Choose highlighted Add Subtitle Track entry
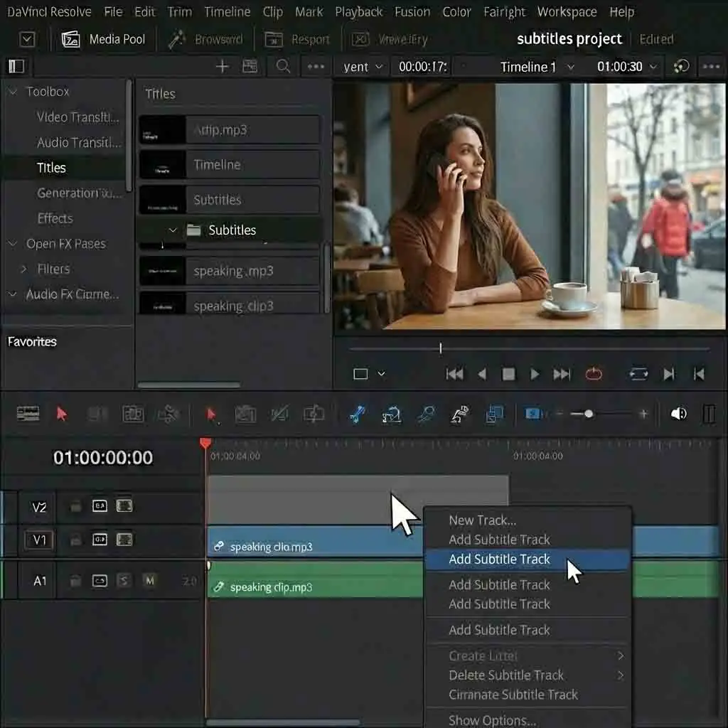Image resolution: width=728 pixels, height=728 pixels. pyautogui.click(x=528, y=559)
